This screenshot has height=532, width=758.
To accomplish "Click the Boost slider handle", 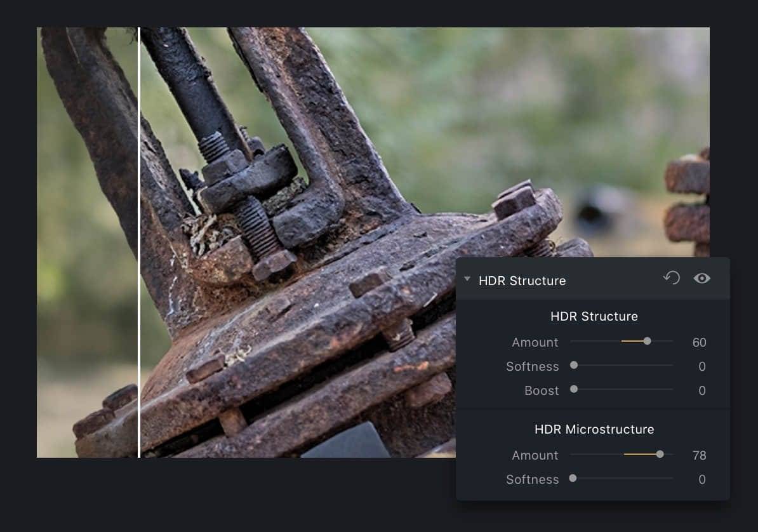I will click(574, 389).
